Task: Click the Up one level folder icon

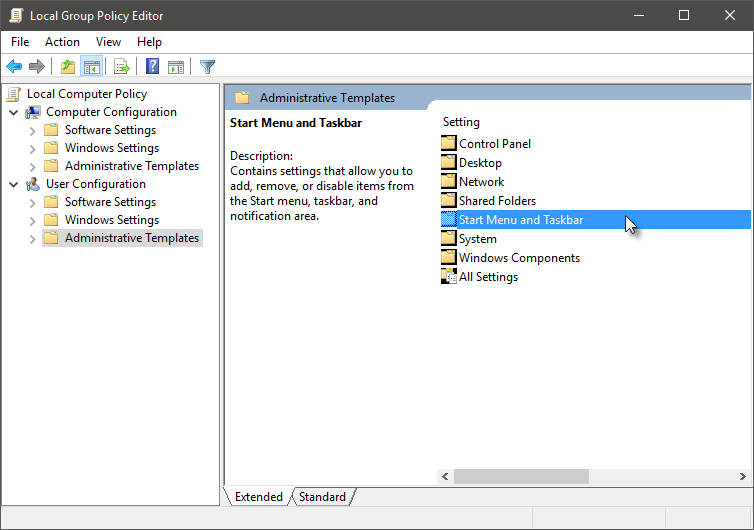Action: 68,66
